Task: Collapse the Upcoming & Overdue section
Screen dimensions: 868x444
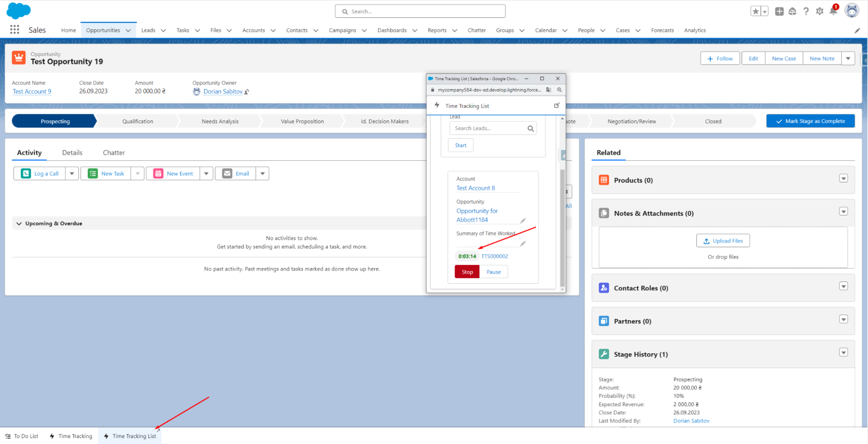Action: (19, 223)
